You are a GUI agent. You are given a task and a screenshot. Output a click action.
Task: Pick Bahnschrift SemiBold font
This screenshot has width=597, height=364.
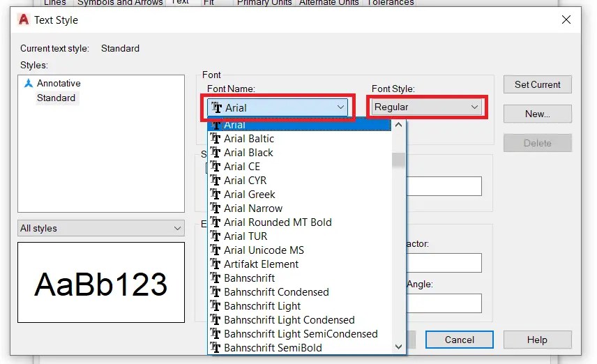299,348
